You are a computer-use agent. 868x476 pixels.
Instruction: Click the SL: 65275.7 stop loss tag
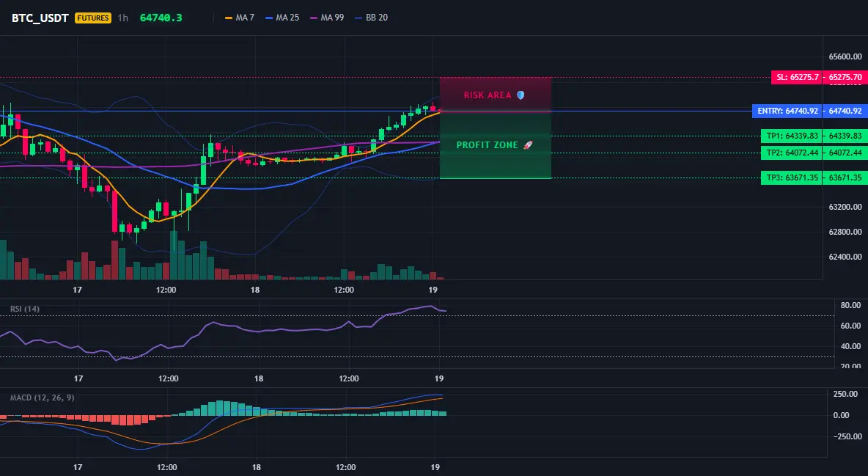pos(797,77)
